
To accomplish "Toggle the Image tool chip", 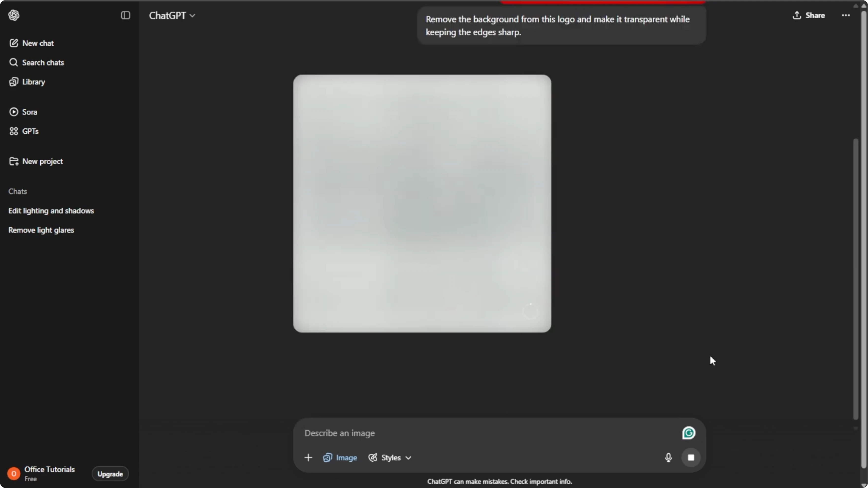I will coord(340,457).
